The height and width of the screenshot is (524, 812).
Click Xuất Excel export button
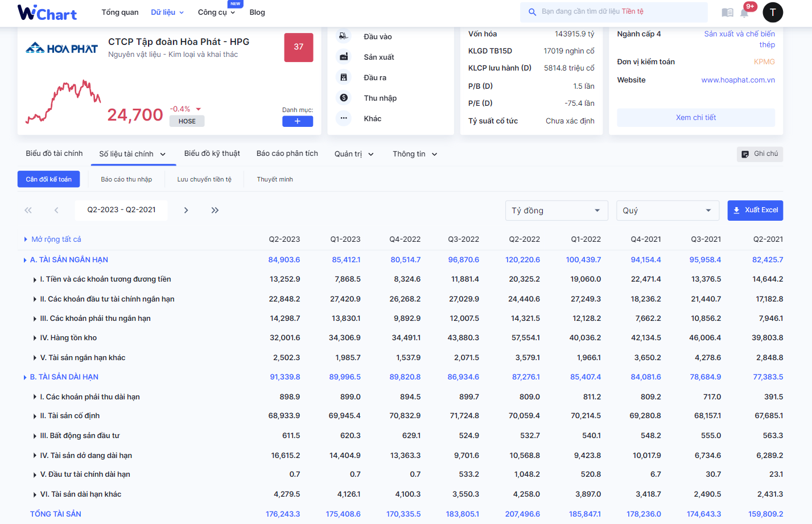755,211
